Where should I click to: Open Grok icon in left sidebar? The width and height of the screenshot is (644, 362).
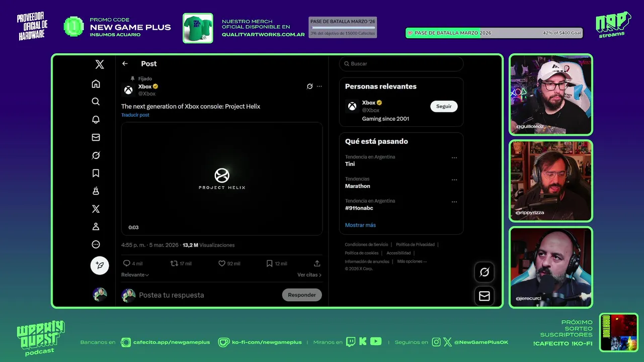[x=96, y=155]
